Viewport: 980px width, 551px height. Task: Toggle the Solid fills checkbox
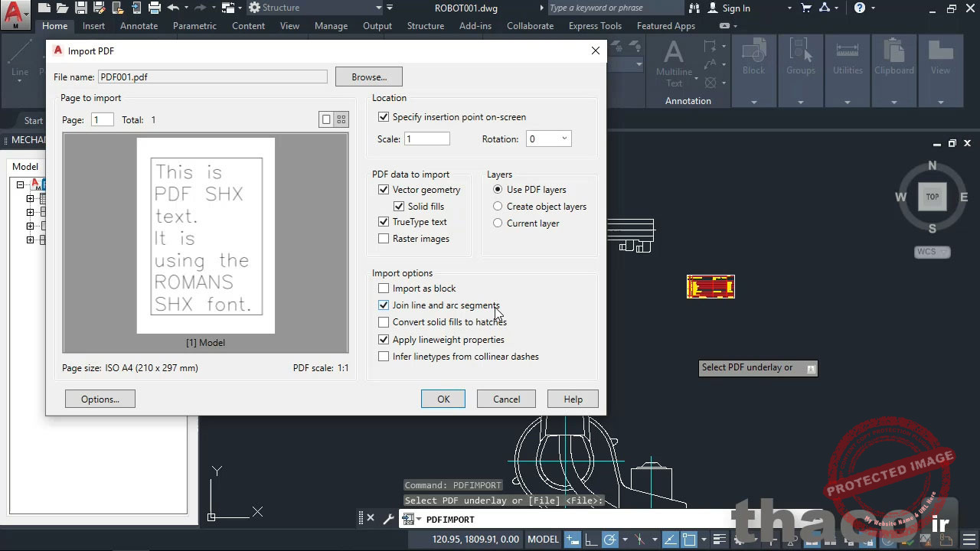[399, 207]
